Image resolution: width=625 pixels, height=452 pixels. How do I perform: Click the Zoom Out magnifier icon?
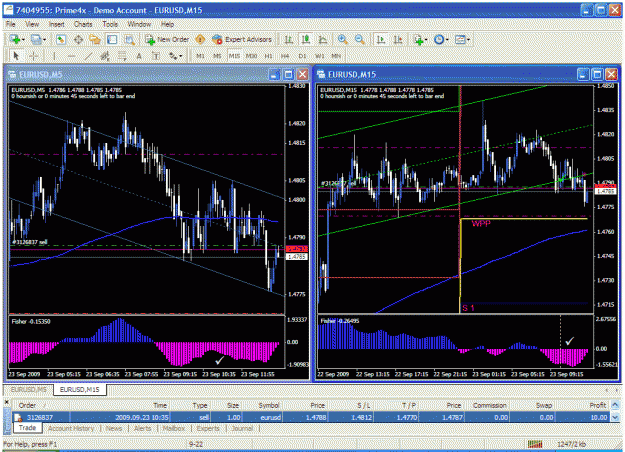point(360,39)
